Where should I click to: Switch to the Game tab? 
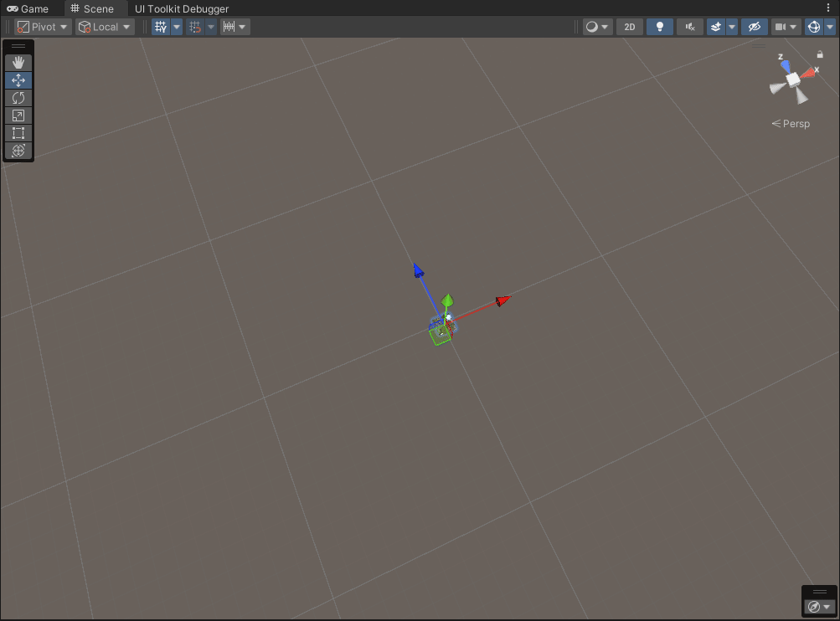[x=28, y=8]
